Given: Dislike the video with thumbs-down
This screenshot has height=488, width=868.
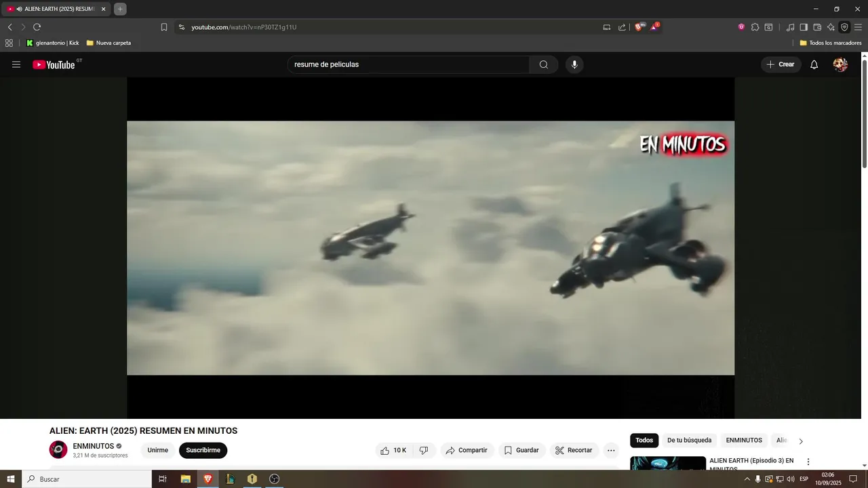Looking at the screenshot, I should pos(424,450).
